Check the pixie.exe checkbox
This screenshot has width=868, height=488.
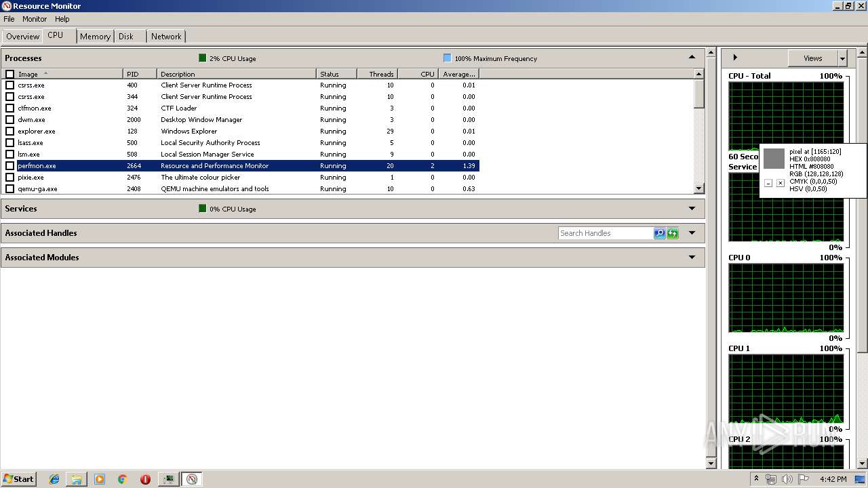point(9,178)
